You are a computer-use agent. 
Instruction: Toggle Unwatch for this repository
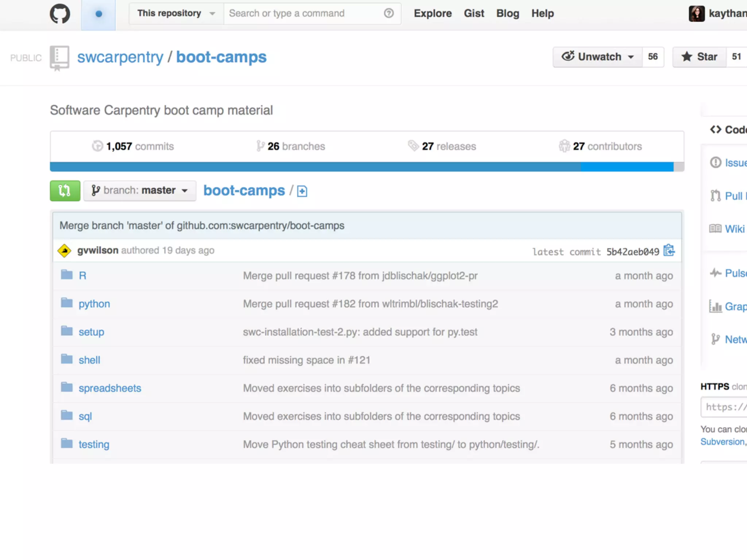tap(597, 57)
